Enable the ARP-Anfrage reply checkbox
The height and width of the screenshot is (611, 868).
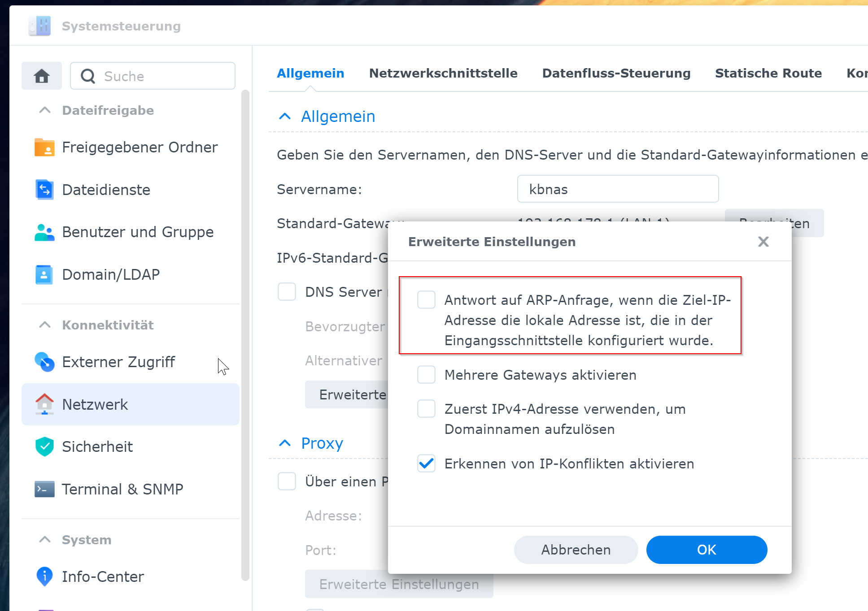click(426, 299)
